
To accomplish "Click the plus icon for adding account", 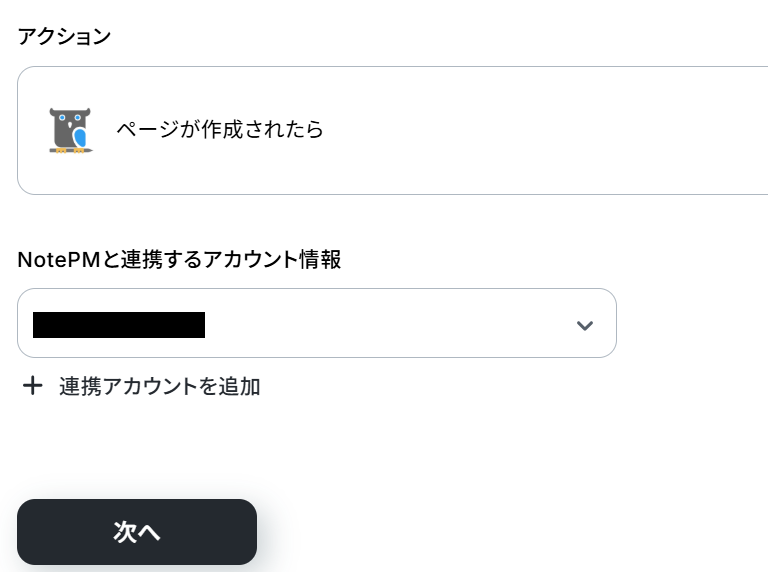I will (33, 386).
